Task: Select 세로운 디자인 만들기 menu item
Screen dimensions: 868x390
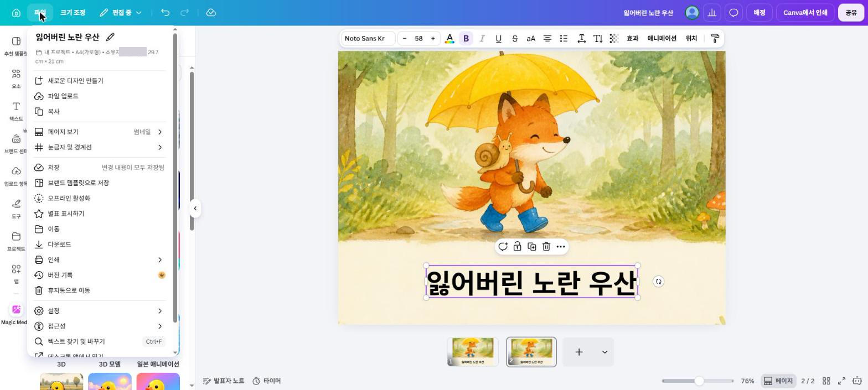Action: click(100, 81)
